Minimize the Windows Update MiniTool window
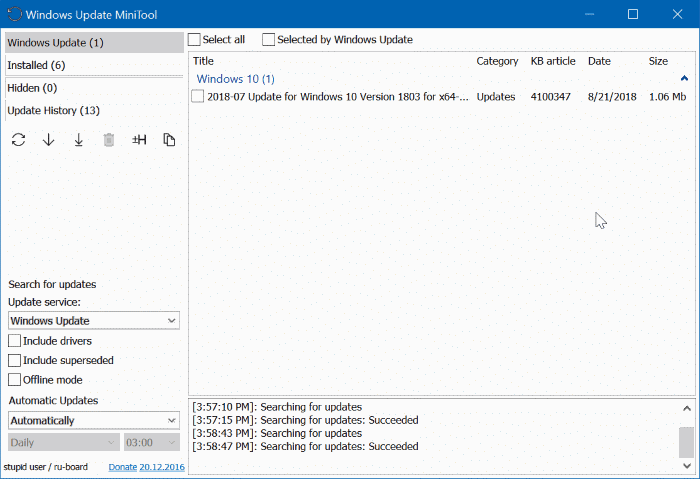700x479 pixels. [589, 14]
